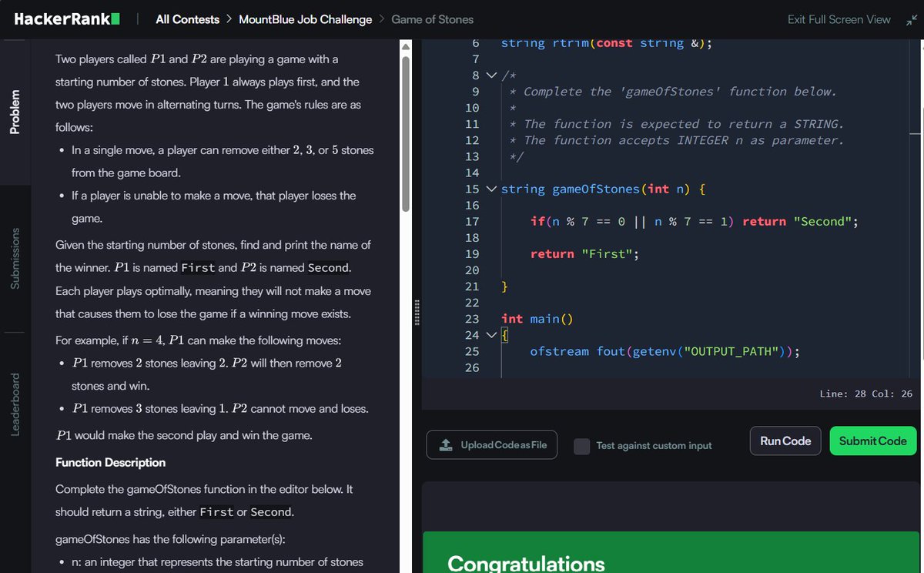Click the Line 28 Col 26 status indicator
924x573 pixels.
pyautogui.click(x=866, y=394)
